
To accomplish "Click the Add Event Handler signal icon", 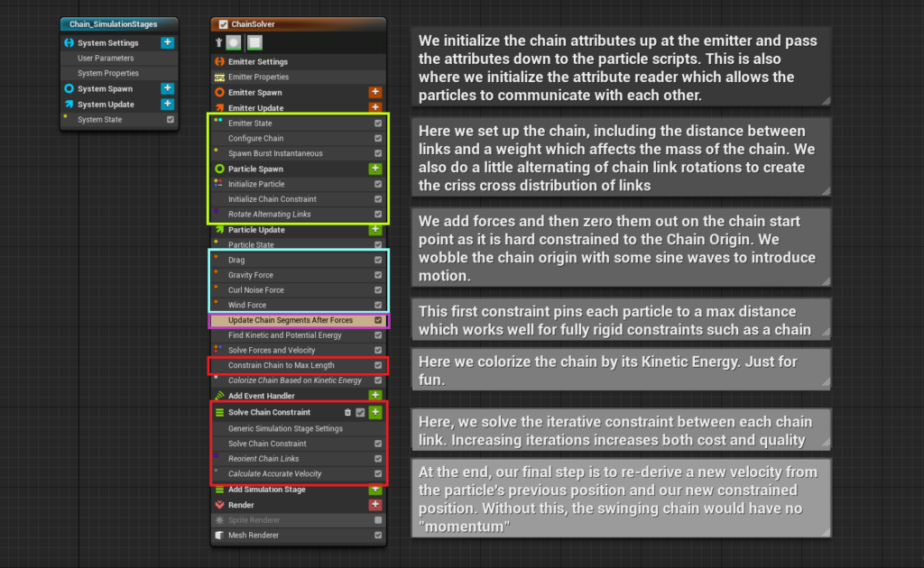I will coord(219,396).
